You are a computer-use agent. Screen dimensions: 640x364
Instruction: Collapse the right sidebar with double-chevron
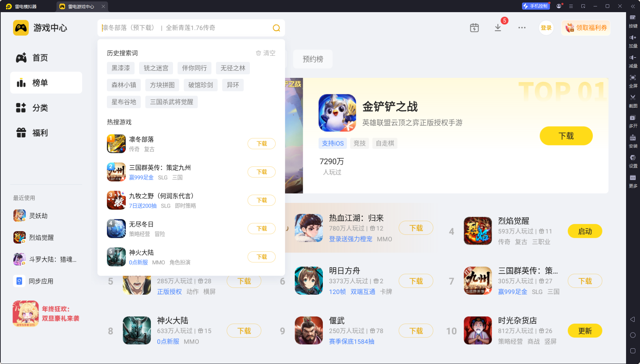[633, 6]
